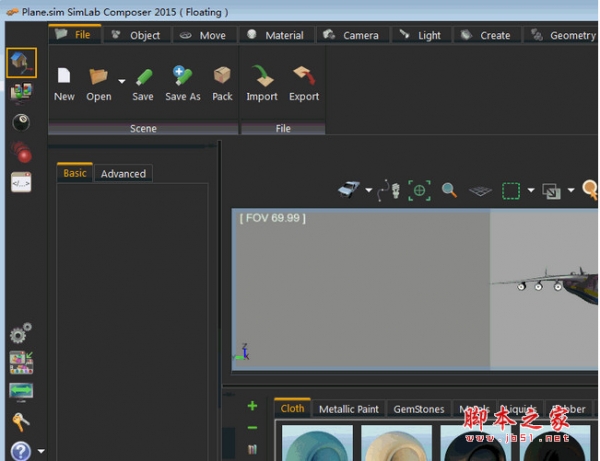600x461 pixels.
Task: Click the viewport layout windows icon
Action: (x=551, y=191)
